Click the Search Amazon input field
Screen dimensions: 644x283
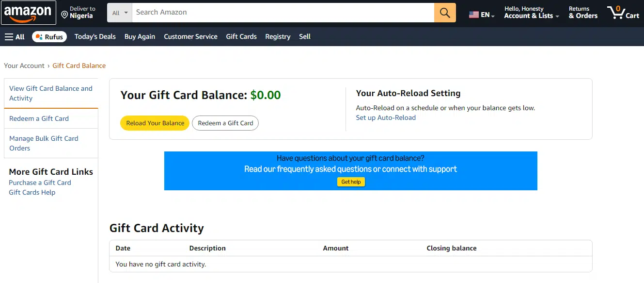tap(283, 13)
